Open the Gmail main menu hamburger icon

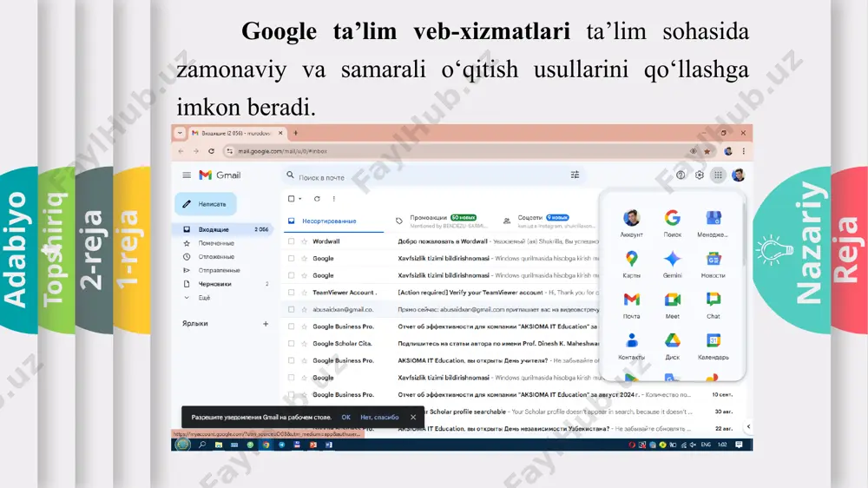point(187,175)
